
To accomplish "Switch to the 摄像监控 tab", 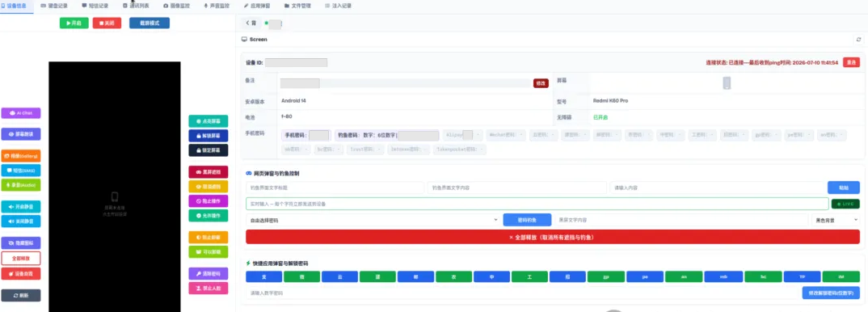I will 176,6.
